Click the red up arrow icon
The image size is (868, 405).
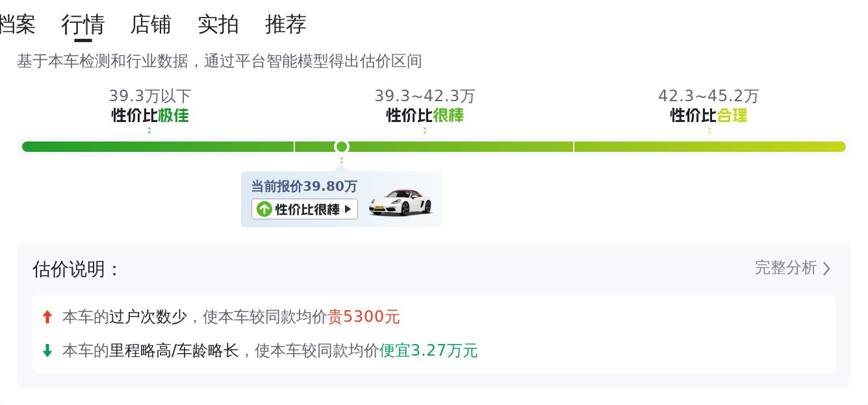(x=47, y=317)
